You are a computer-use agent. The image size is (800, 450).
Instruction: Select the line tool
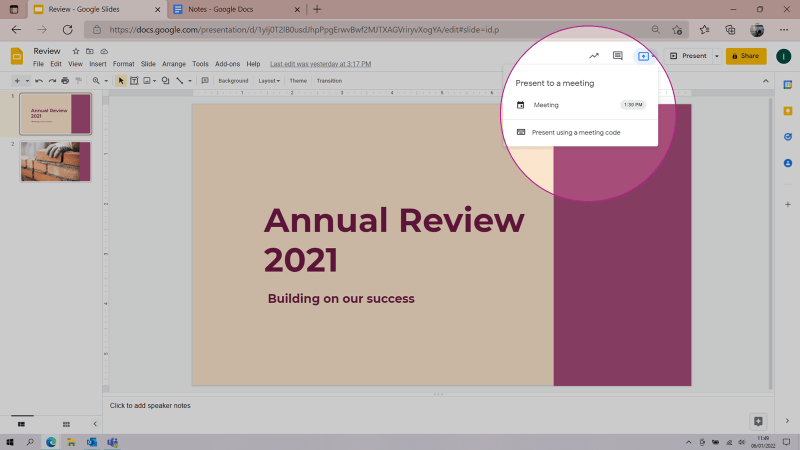coord(180,81)
